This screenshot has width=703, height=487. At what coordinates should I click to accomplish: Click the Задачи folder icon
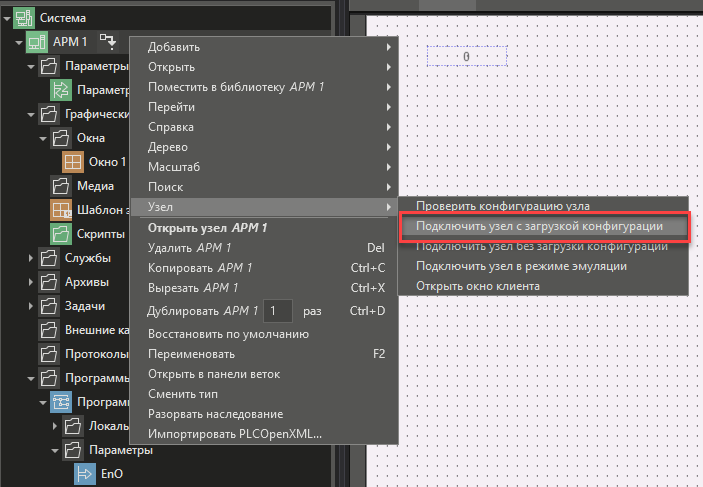(x=48, y=306)
